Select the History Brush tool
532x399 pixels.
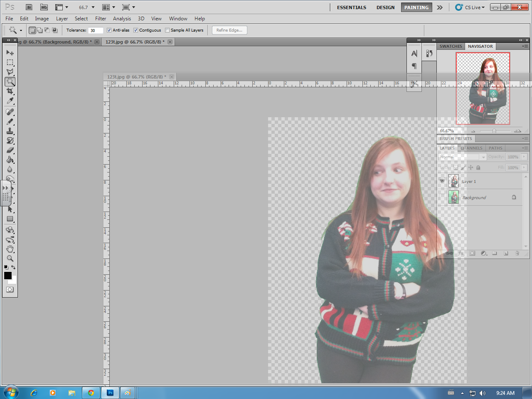click(x=10, y=140)
